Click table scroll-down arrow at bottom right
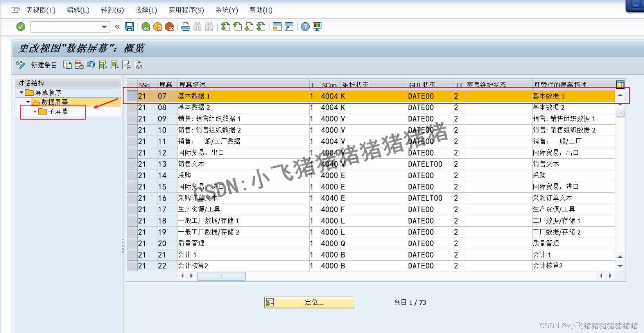644x333 pixels. click(620, 266)
